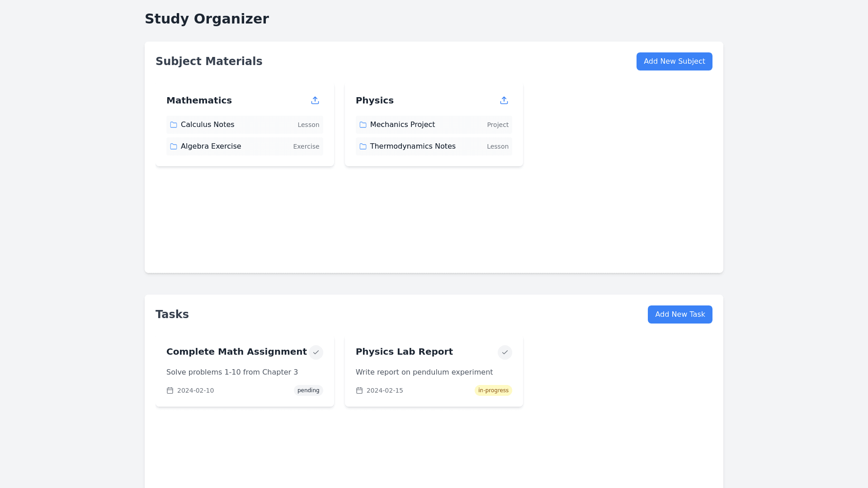Mark Complete Math Assignment as done
The image size is (868, 488).
click(316, 352)
